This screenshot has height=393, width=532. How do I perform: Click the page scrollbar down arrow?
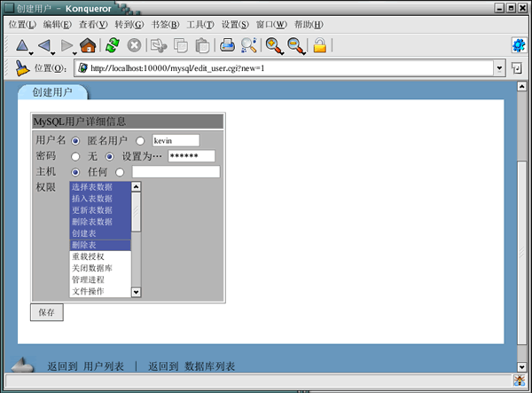point(522,367)
